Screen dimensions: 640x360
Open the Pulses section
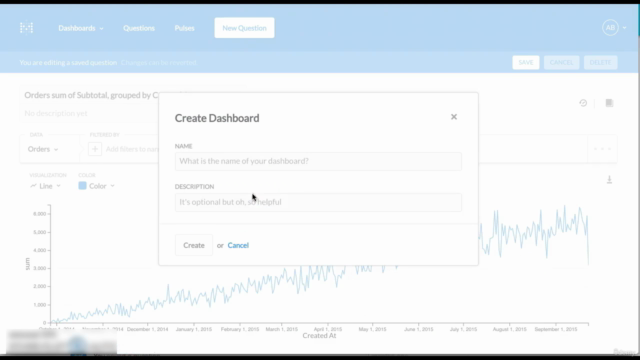click(x=184, y=28)
